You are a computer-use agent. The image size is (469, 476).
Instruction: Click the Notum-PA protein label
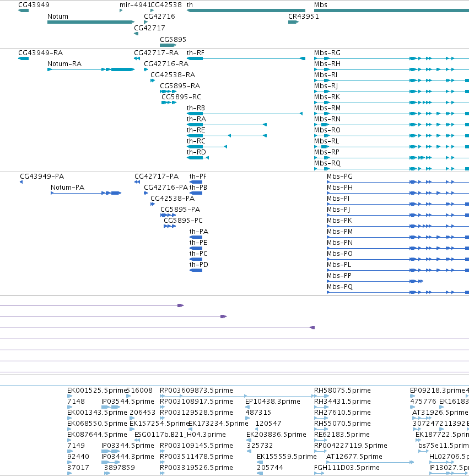click(67, 188)
